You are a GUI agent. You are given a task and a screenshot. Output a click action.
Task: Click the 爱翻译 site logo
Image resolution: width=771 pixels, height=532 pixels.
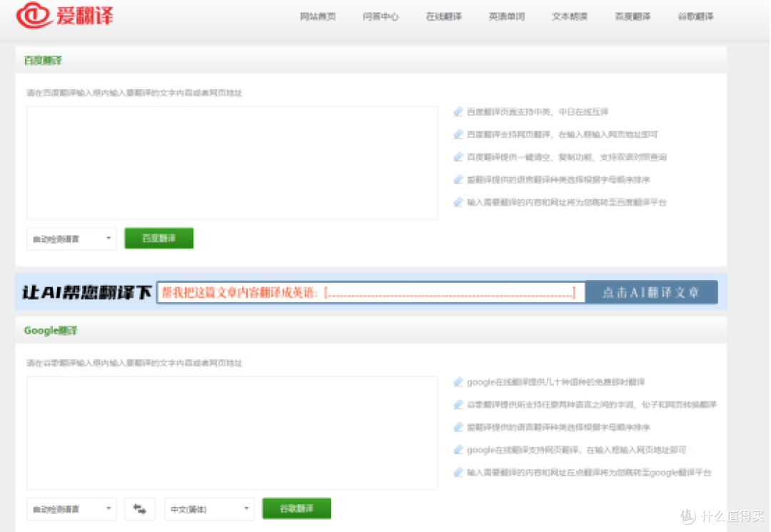(64, 16)
